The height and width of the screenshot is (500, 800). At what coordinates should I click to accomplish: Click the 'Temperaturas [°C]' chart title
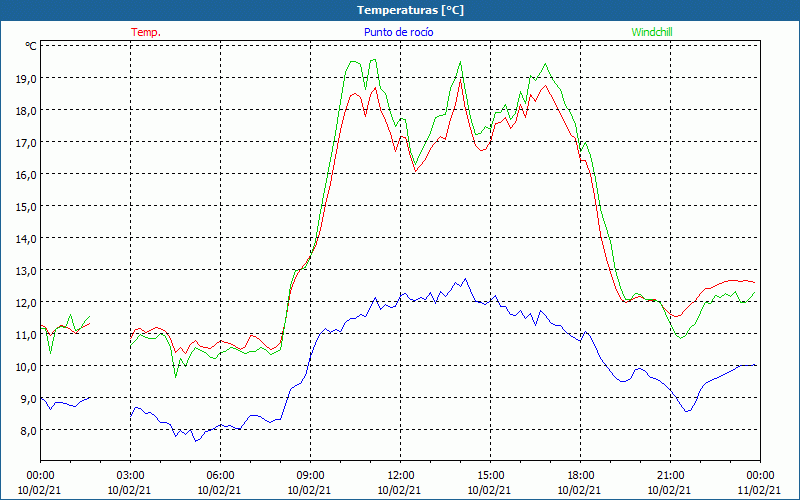pyautogui.click(x=410, y=10)
